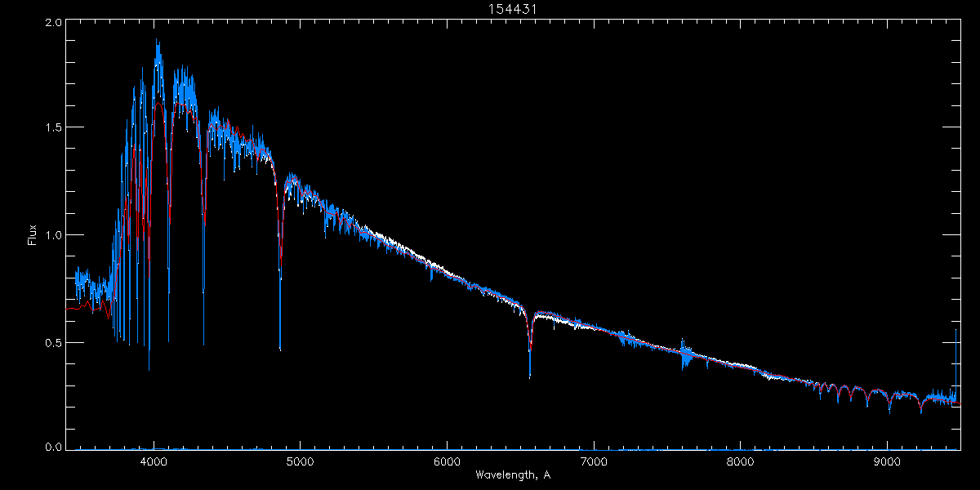
Task: Click the deep absorption line near 6560
Action: click(x=530, y=347)
